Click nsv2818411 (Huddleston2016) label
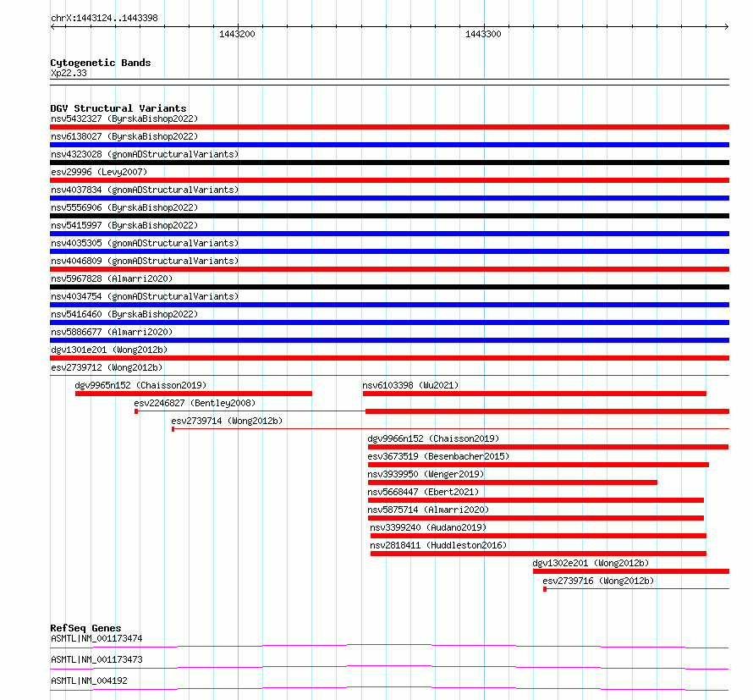Image resolution: width=753 pixels, height=700 pixels. coord(438,545)
